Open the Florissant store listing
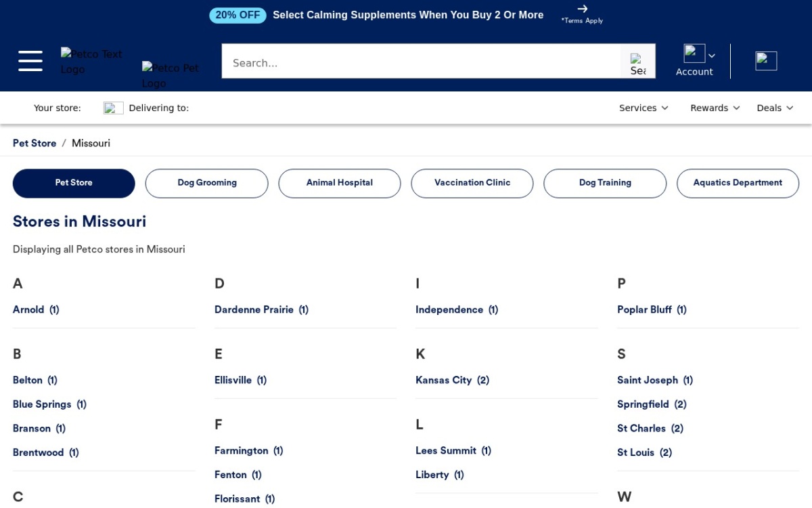The width and height of the screenshot is (812, 508). click(244, 499)
